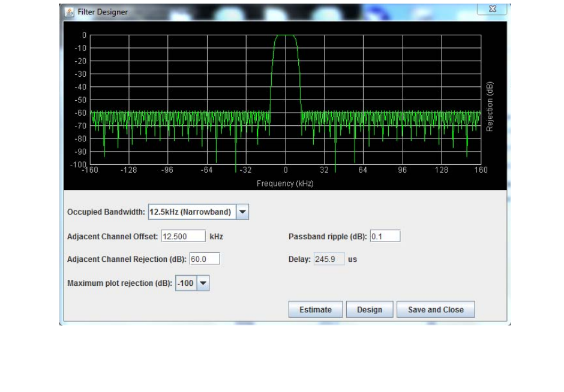The image size is (564, 392).
Task: Click the -100 value in the Maximum plot rejection box
Action: pyautogui.click(x=186, y=283)
